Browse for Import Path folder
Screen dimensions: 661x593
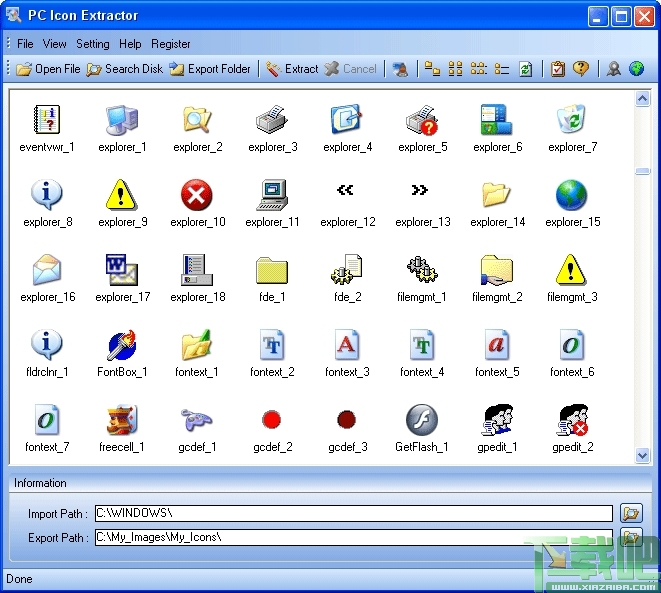[x=631, y=513]
